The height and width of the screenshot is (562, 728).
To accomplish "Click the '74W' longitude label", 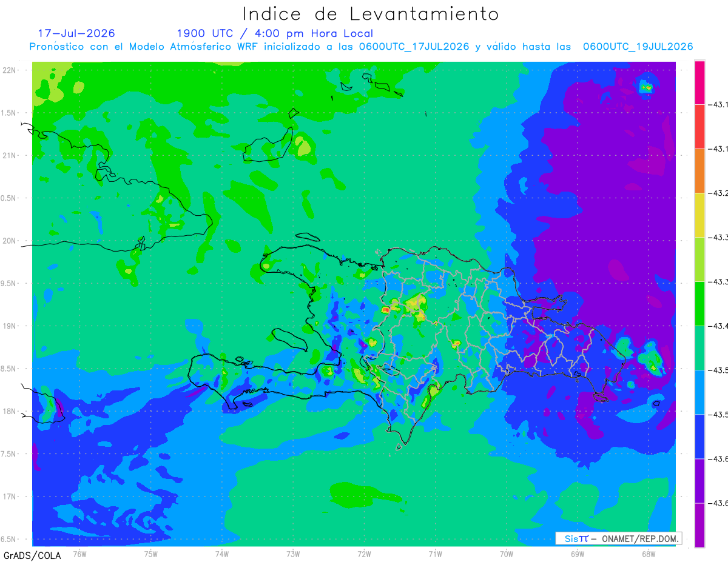I will 222,554.
